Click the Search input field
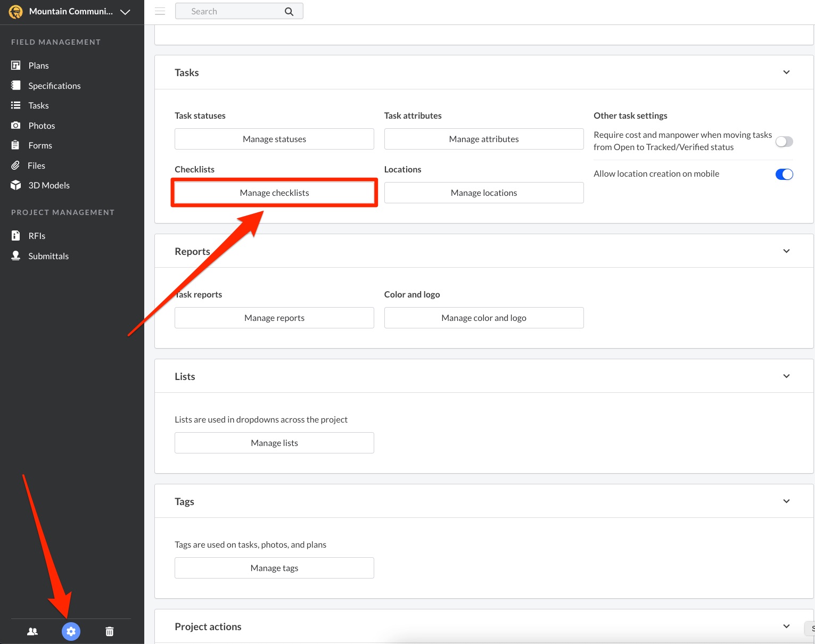The height and width of the screenshot is (644, 815). click(234, 11)
